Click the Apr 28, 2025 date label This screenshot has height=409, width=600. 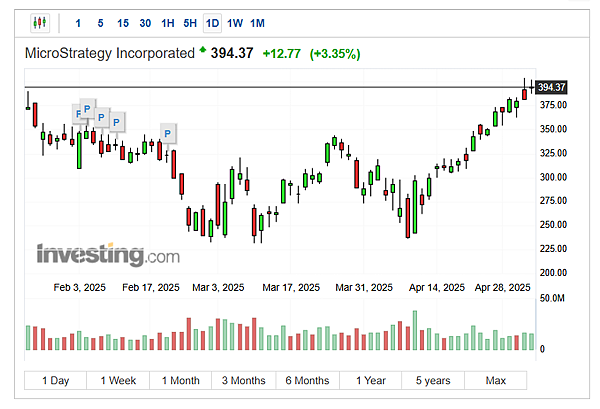[x=502, y=287]
